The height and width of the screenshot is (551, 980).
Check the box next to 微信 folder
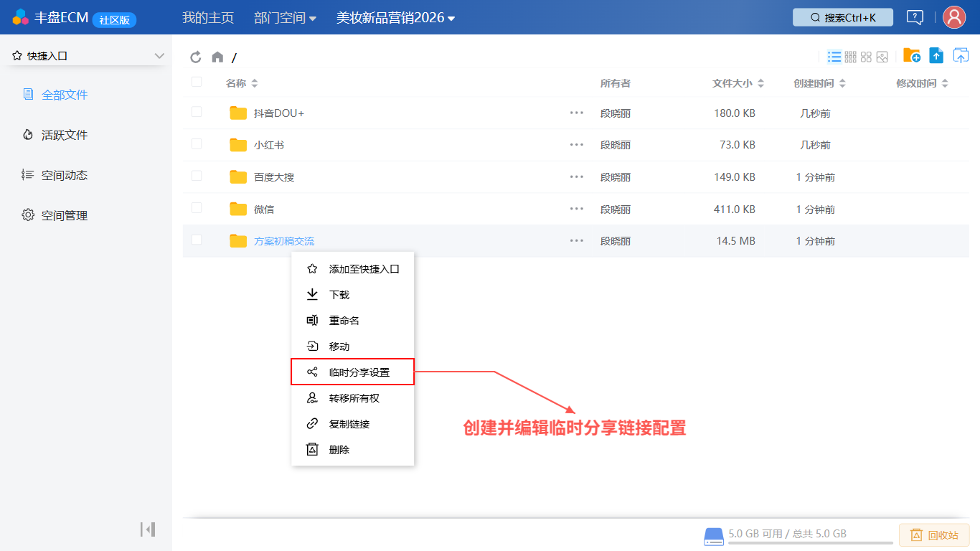pyautogui.click(x=197, y=208)
